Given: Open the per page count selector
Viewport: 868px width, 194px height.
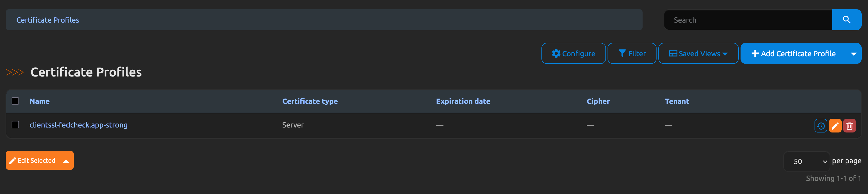Looking at the screenshot, I should tap(806, 161).
